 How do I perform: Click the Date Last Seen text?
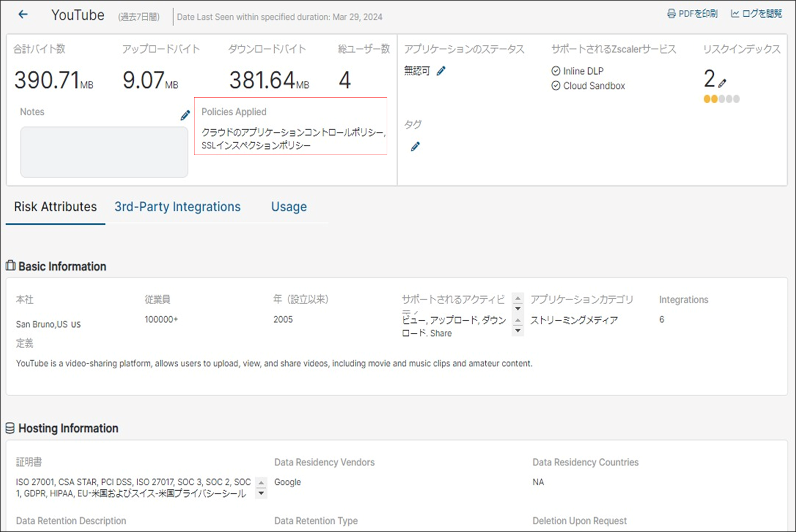click(x=280, y=17)
